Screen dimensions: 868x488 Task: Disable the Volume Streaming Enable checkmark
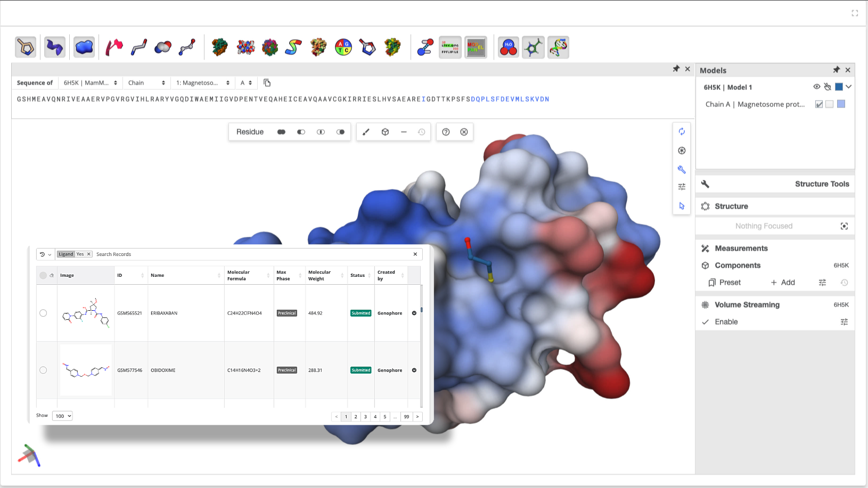coord(705,321)
